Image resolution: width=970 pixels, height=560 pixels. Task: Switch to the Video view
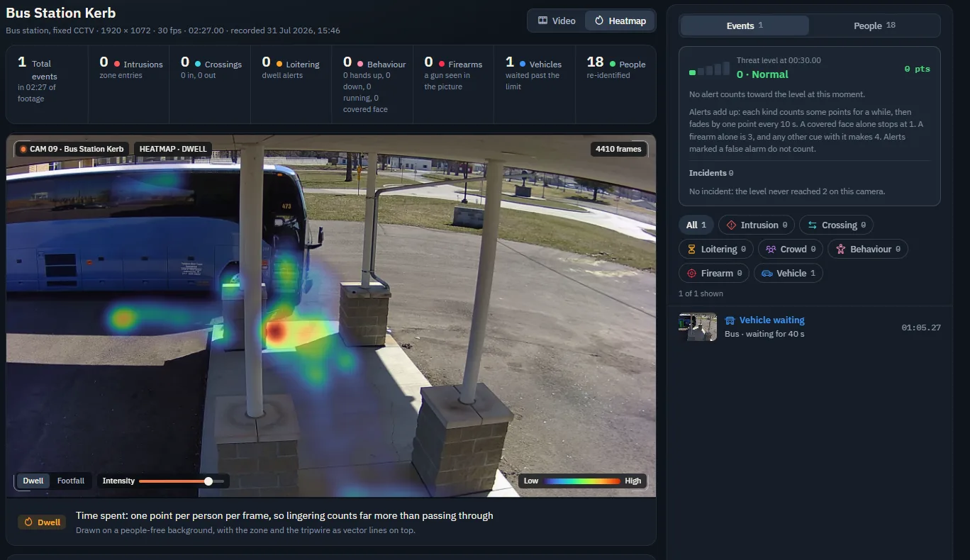click(x=557, y=21)
